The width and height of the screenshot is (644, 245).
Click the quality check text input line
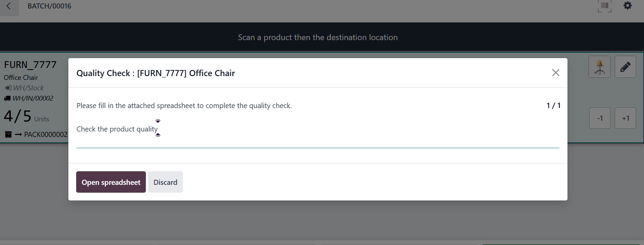318,143
